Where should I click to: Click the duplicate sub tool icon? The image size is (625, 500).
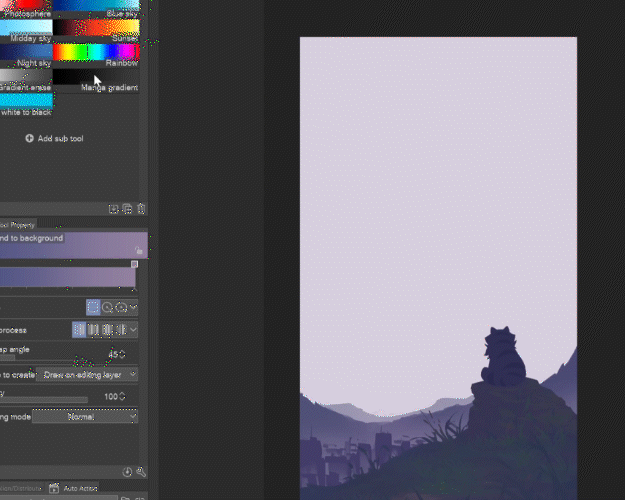127,209
